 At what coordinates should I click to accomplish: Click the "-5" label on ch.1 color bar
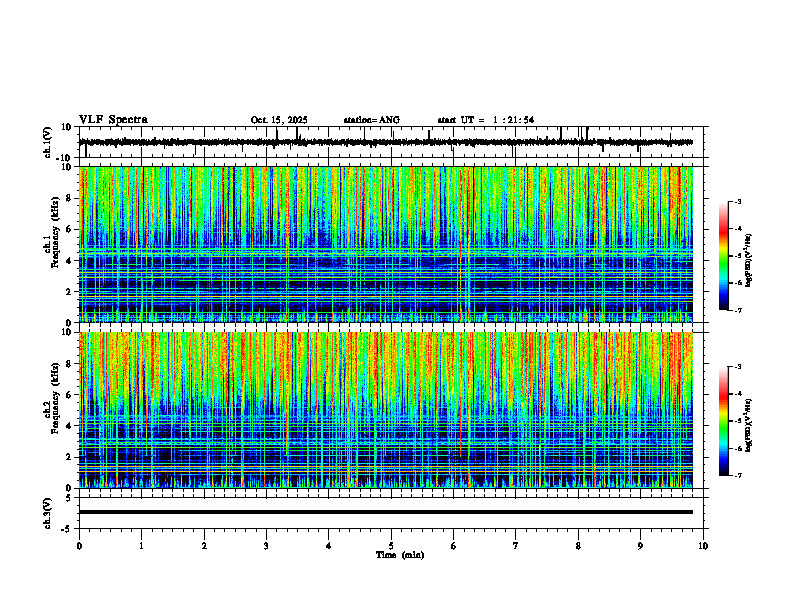point(737,256)
